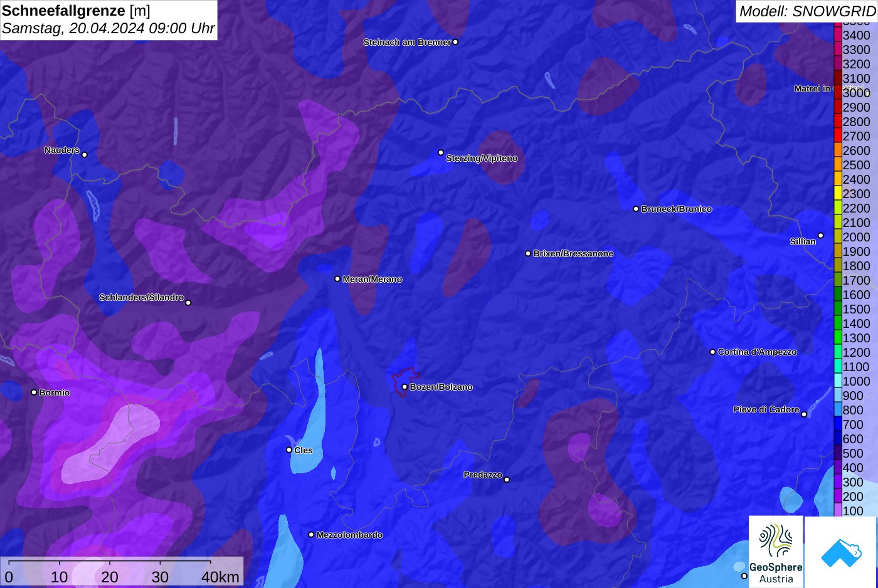The width and height of the screenshot is (878, 588).
Task: Select the 3000 legend color entry
Action: [x=838, y=93]
